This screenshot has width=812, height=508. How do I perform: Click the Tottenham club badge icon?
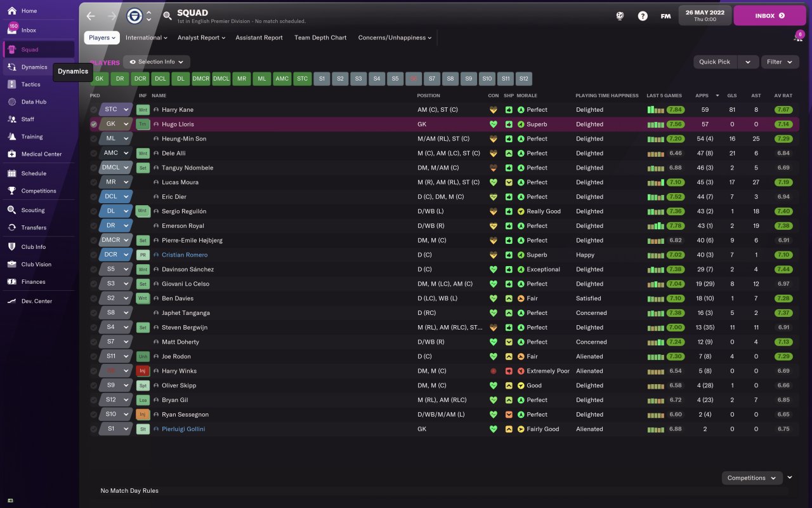pyautogui.click(x=134, y=16)
